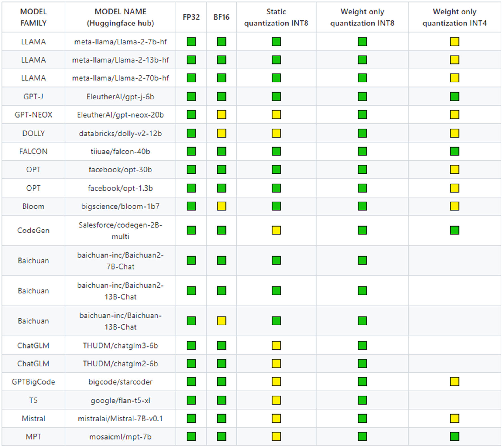Click yellow Static INT8 square for codegen-2B-multi
The width and height of the screenshot is (504, 448).
pyautogui.click(x=276, y=230)
